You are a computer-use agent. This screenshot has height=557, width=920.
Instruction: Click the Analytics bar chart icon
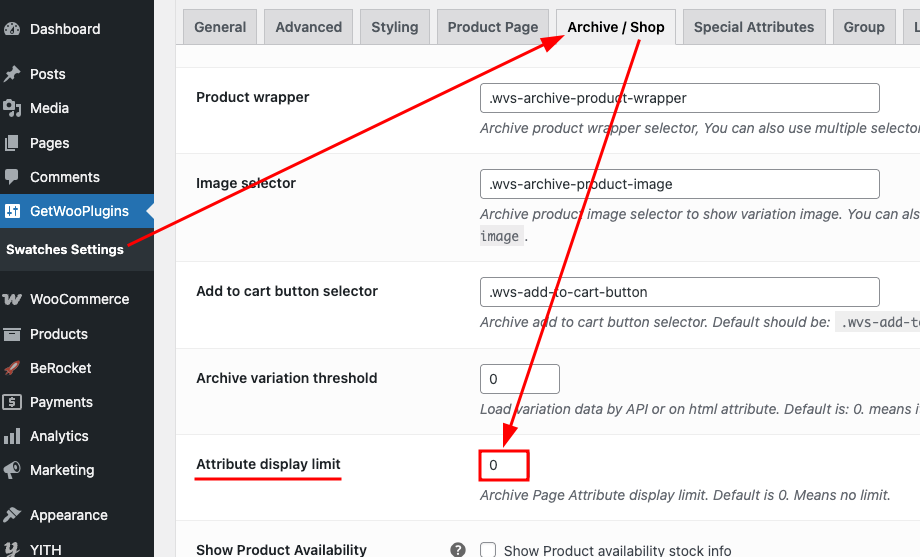click(12, 436)
